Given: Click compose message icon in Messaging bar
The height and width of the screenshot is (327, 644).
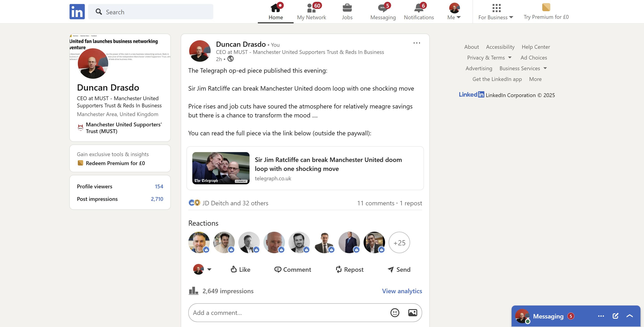Looking at the screenshot, I should (615, 316).
